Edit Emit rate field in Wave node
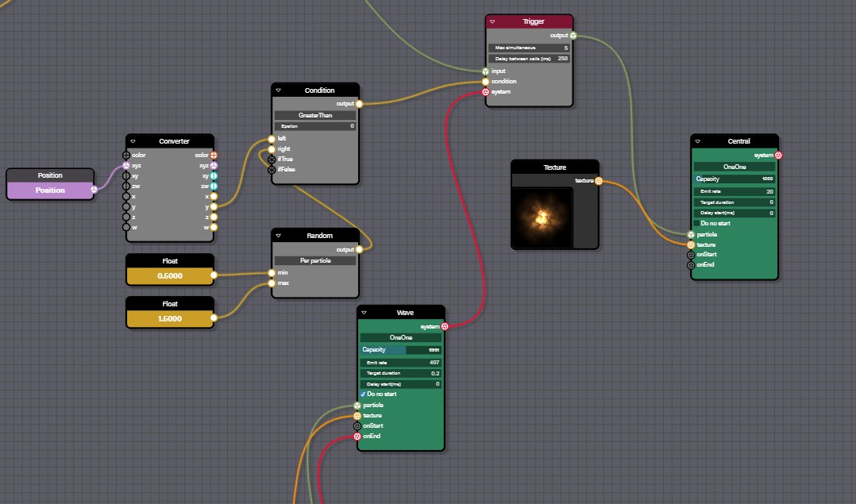 [x=401, y=363]
